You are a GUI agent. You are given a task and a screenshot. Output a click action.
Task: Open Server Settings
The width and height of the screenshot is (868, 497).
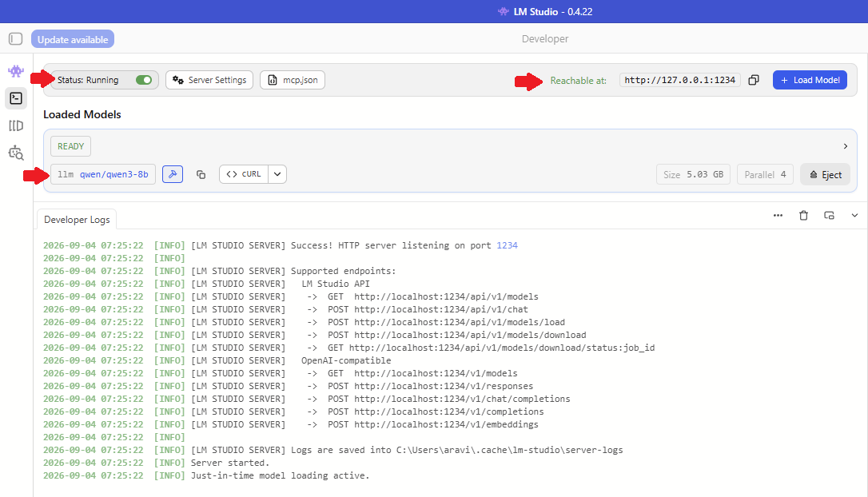[209, 80]
